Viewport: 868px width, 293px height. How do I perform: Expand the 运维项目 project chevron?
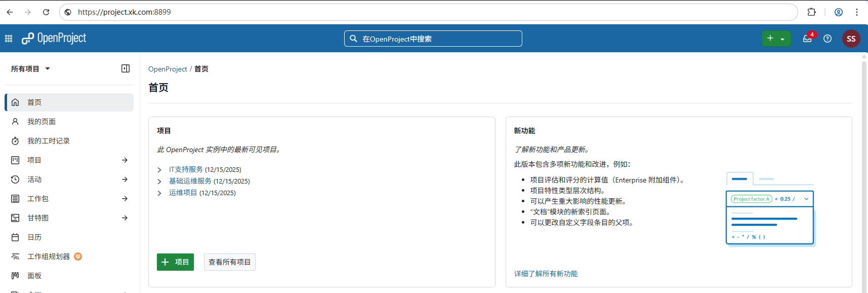(x=159, y=193)
